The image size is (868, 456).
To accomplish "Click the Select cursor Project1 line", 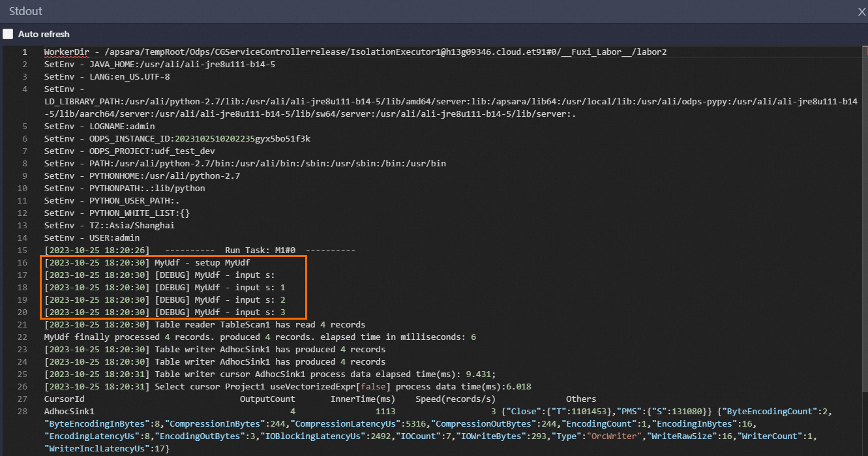I will coord(288,387).
